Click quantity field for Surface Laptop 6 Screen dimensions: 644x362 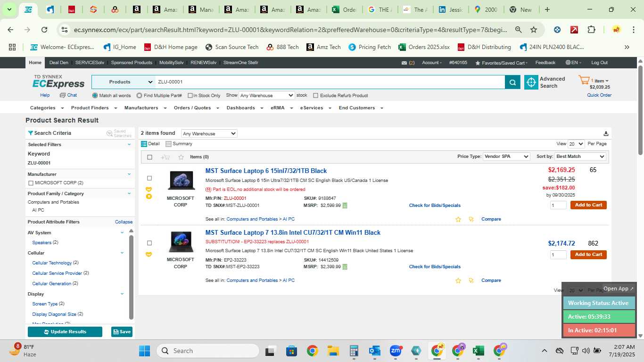[559, 205]
